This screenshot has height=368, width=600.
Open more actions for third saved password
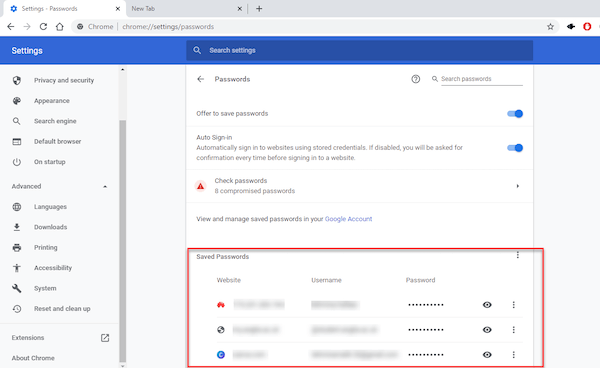pyautogui.click(x=514, y=355)
